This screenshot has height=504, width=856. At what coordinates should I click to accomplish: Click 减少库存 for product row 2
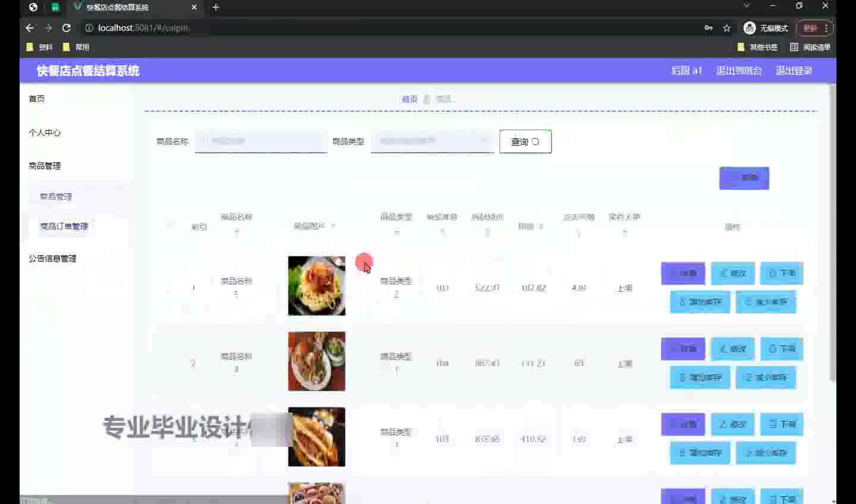766,377
